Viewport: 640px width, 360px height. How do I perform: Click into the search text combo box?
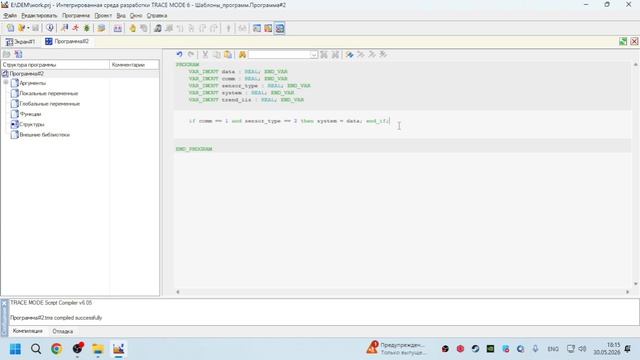pos(279,54)
